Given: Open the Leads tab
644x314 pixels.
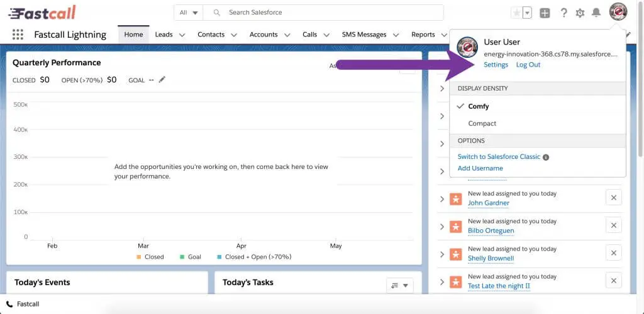Looking at the screenshot, I should (x=164, y=35).
